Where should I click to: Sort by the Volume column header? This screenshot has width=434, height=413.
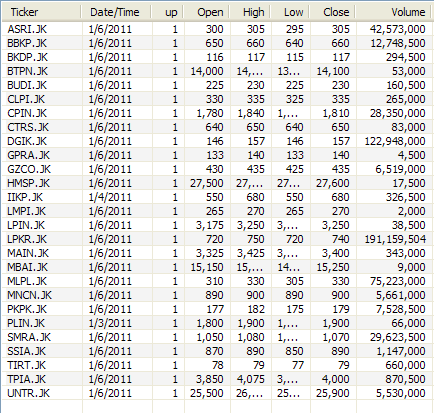393,12
